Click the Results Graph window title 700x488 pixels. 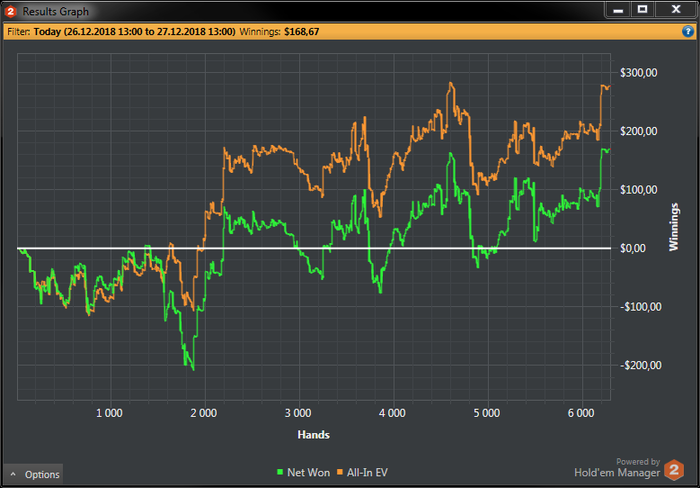point(56,12)
